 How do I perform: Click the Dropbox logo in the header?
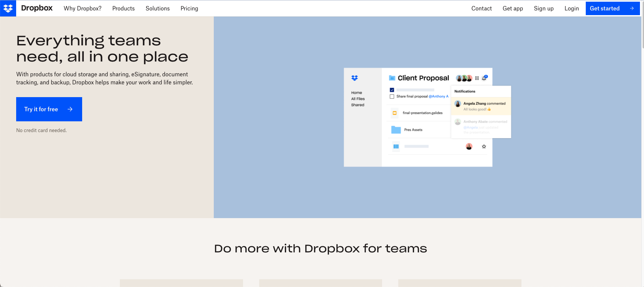coord(8,8)
